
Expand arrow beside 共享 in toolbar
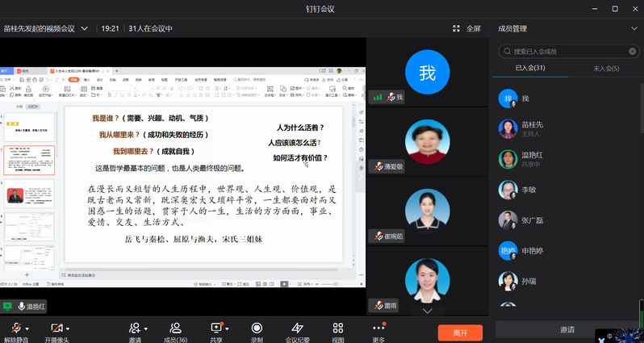[x=227, y=328]
